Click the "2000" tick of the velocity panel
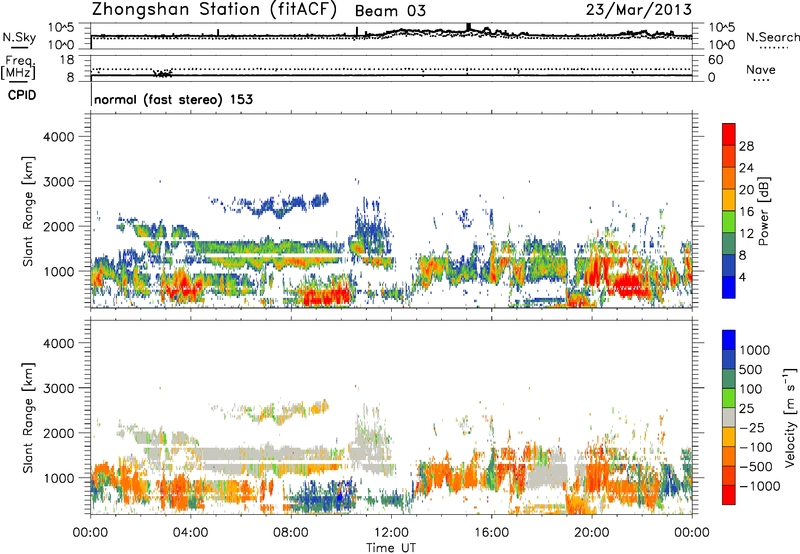This screenshot has height=554, width=800. [58, 433]
